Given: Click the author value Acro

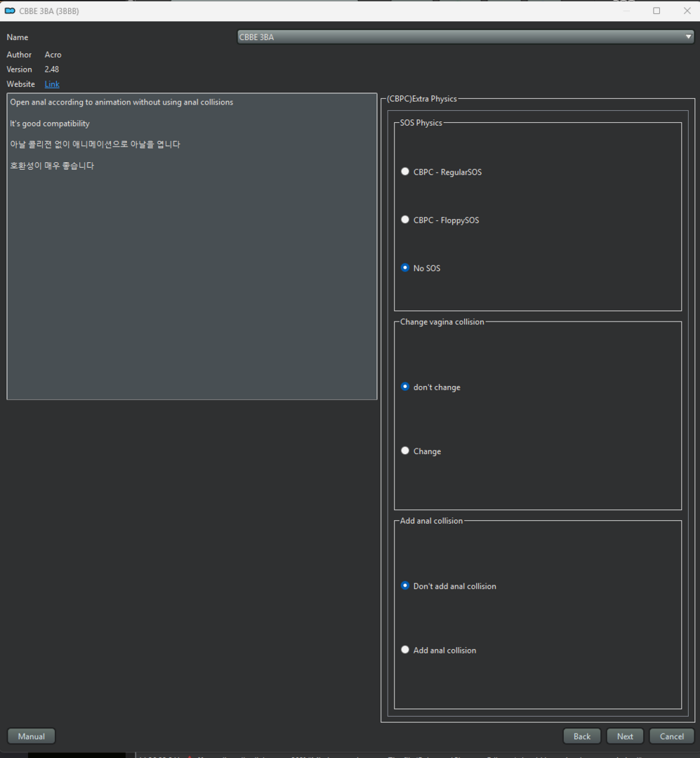Looking at the screenshot, I should tap(53, 55).
